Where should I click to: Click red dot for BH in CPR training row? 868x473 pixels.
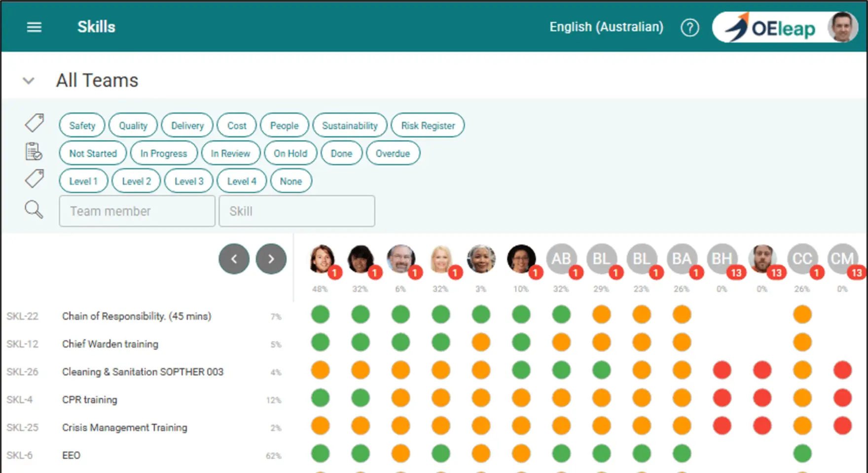(x=722, y=398)
